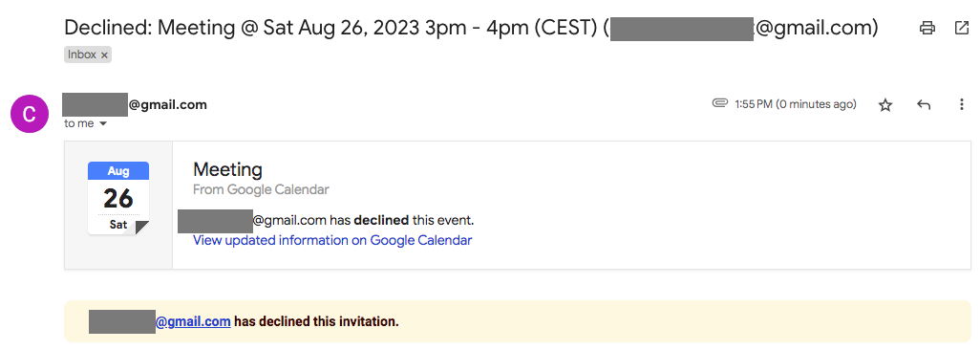Click the 1:55 PM timestamp
The width and height of the screenshot is (980, 350).
(796, 104)
